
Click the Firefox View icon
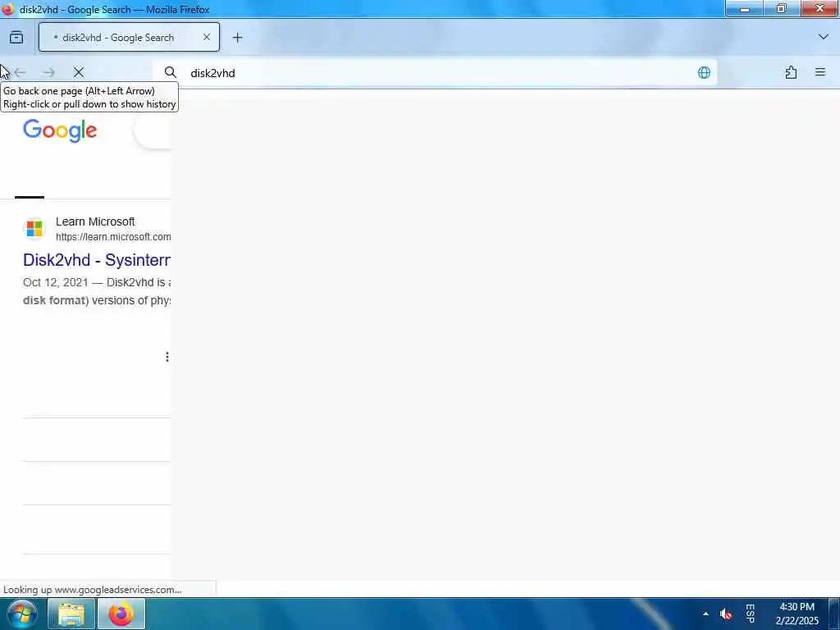click(x=16, y=38)
